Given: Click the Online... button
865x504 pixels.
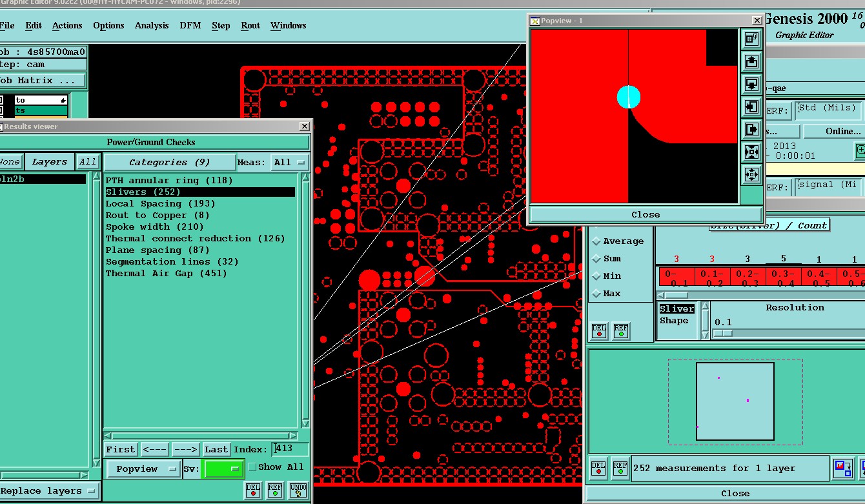Looking at the screenshot, I should pos(835,131).
